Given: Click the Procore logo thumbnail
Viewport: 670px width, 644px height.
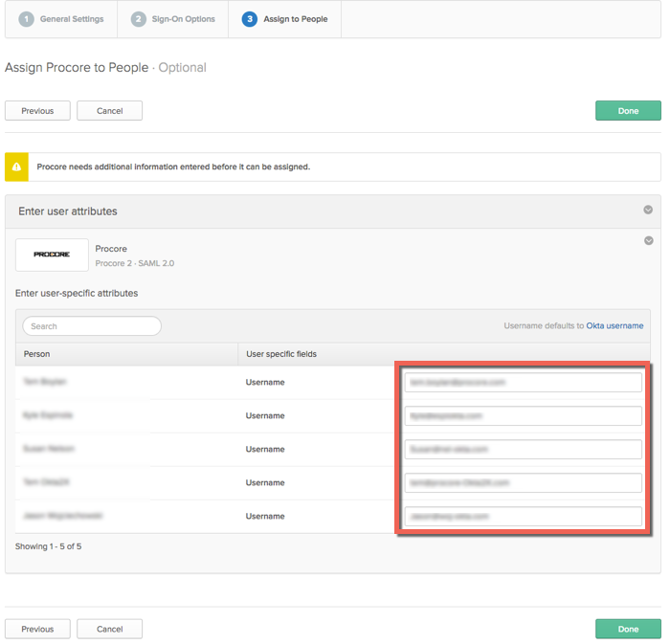Looking at the screenshot, I should click(52, 255).
